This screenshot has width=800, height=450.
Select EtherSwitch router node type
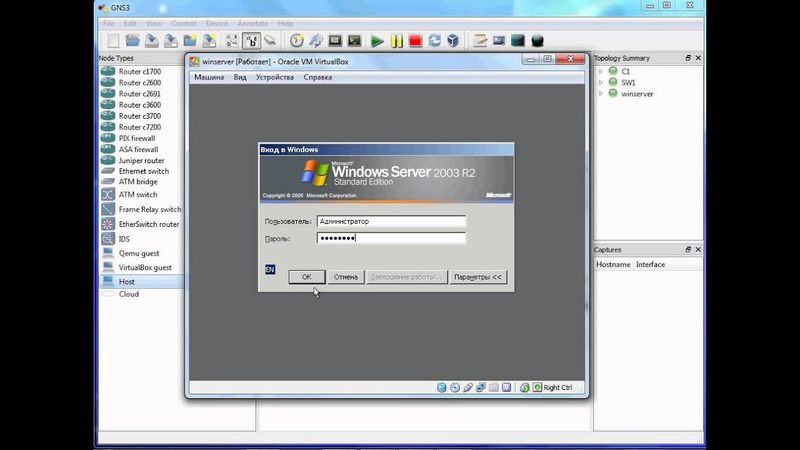click(x=148, y=224)
